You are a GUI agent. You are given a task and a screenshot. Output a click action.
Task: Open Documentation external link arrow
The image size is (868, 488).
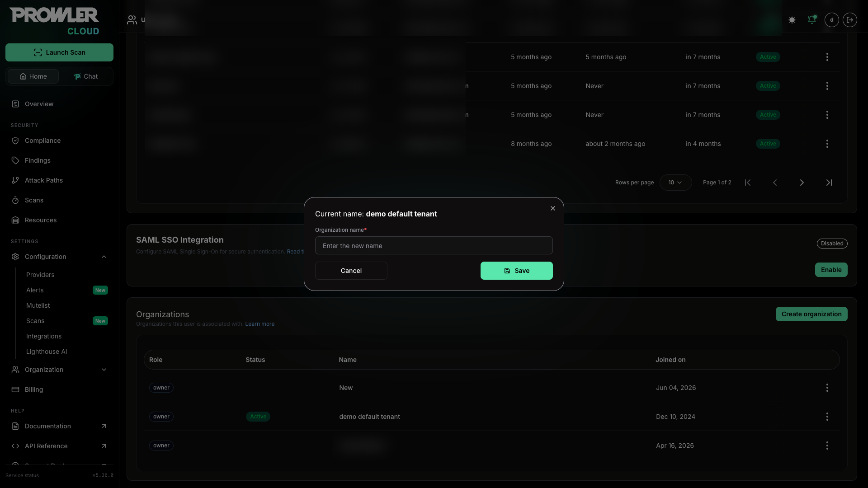click(x=104, y=426)
